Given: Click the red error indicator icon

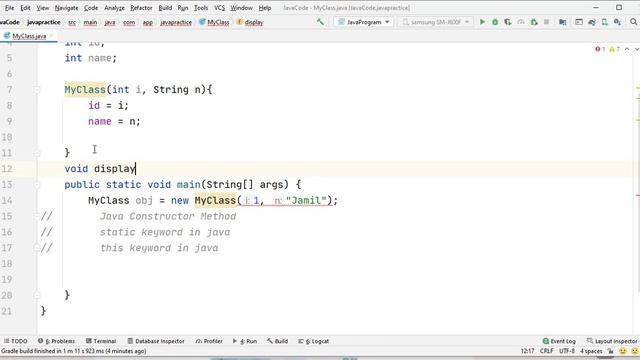Looking at the screenshot, I should (598, 49).
